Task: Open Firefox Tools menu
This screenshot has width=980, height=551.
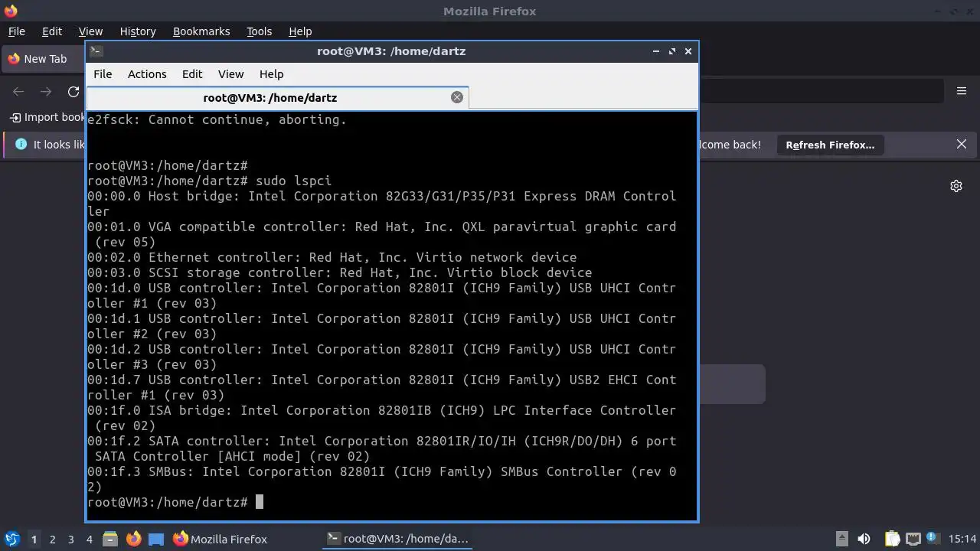Action: pyautogui.click(x=259, y=31)
